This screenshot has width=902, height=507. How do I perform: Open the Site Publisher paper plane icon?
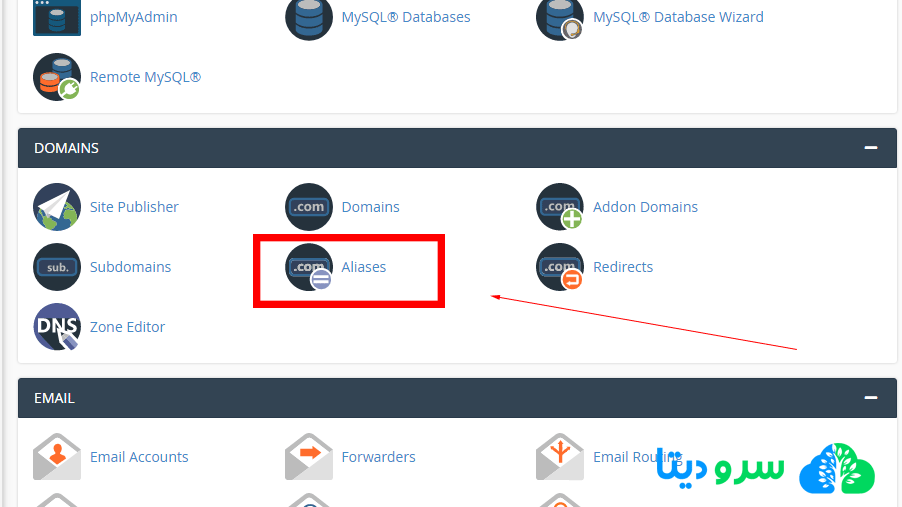[x=57, y=207]
